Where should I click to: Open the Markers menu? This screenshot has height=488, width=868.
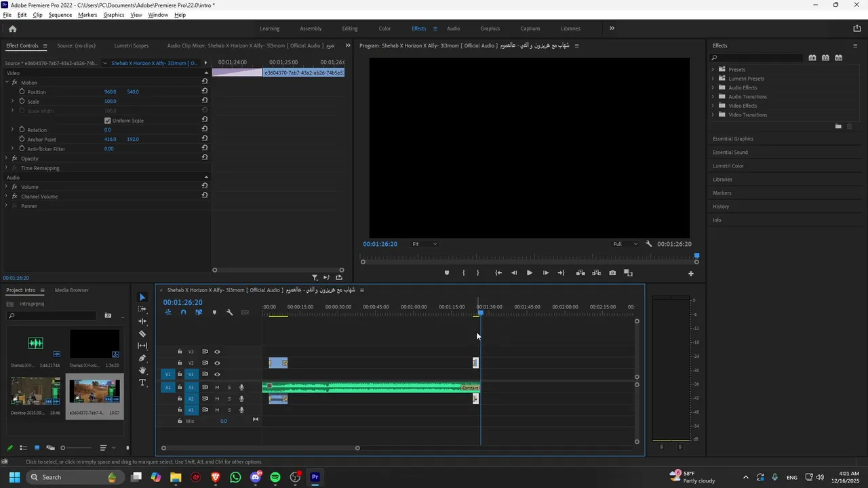[87, 15]
